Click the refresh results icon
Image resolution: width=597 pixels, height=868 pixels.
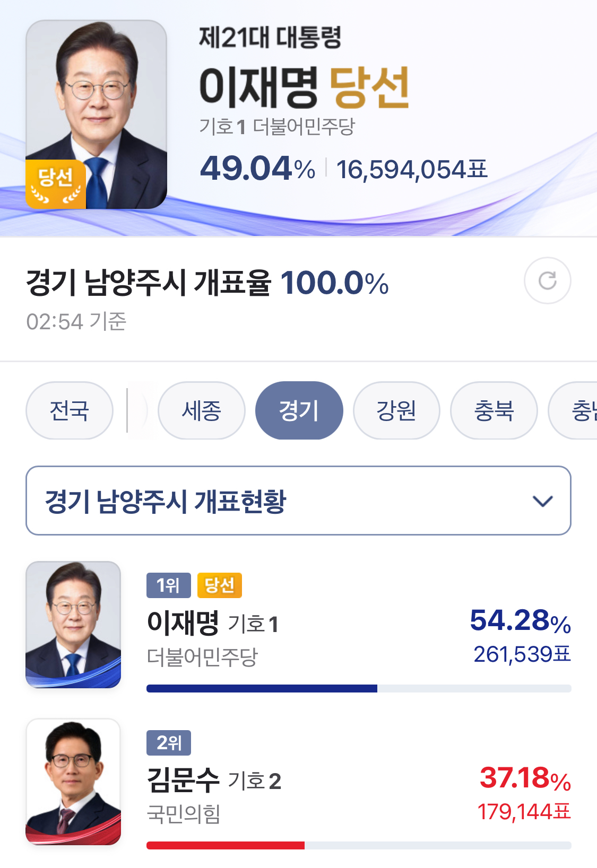pos(547,280)
